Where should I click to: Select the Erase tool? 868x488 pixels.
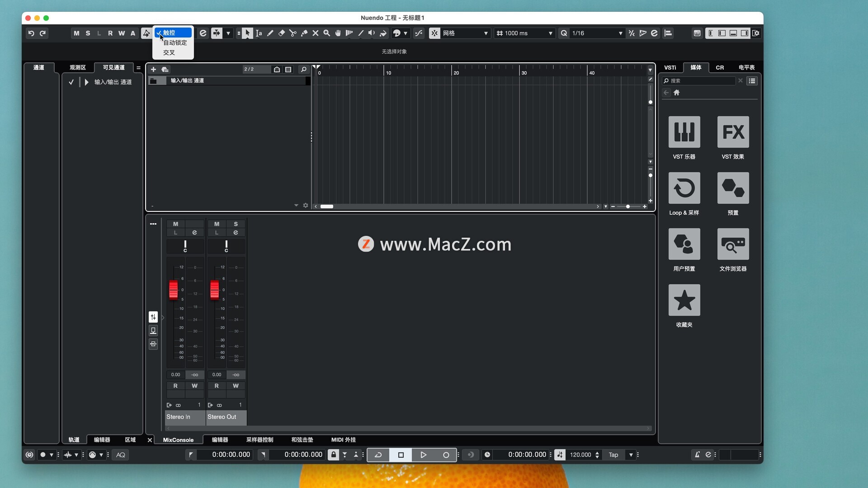pos(281,33)
